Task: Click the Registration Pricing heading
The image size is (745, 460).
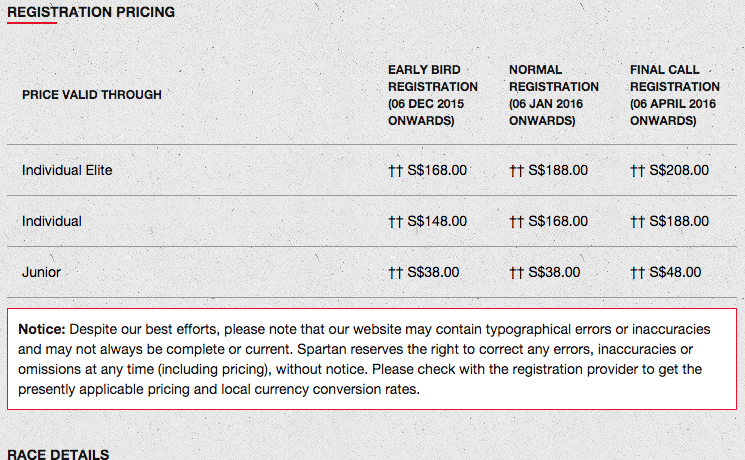Action: tap(91, 12)
